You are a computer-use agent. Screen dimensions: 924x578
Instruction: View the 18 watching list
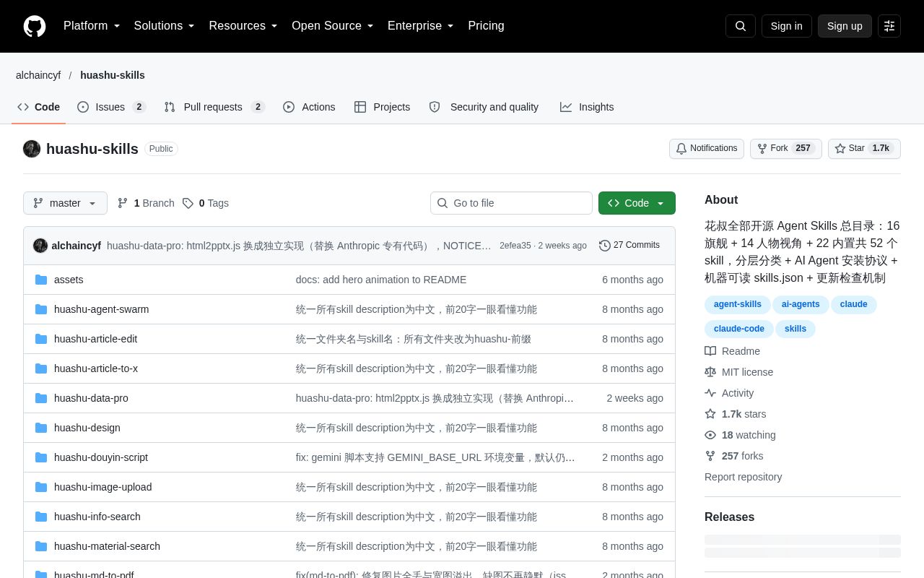coord(740,435)
